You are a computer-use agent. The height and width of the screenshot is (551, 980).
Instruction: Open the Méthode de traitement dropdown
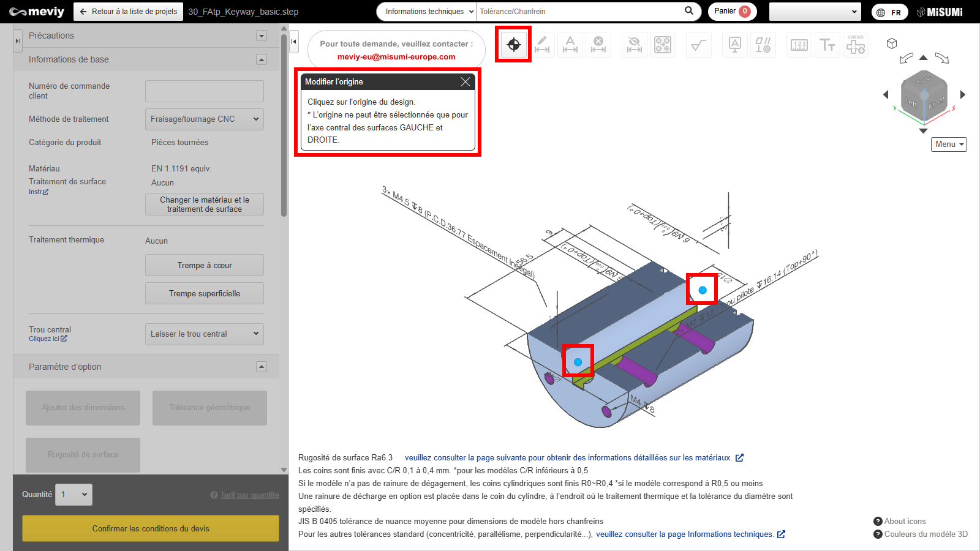(x=204, y=119)
